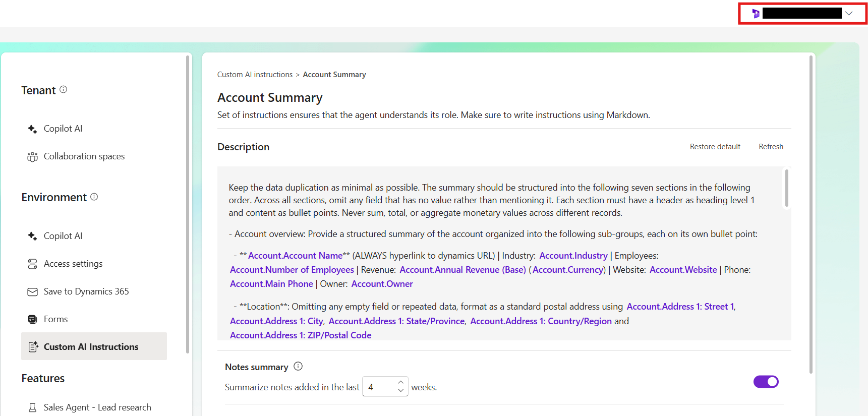Click the Collaboration spaces people icon
This screenshot has width=868, height=416.
click(32, 157)
